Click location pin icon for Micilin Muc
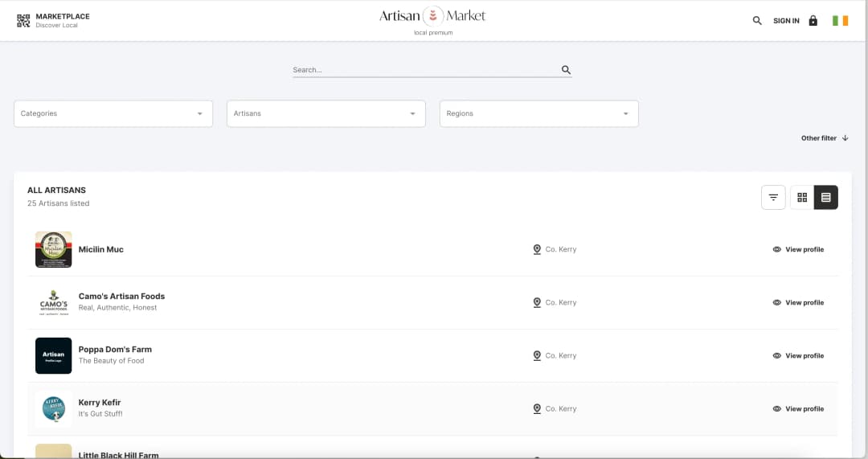 pos(537,250)
